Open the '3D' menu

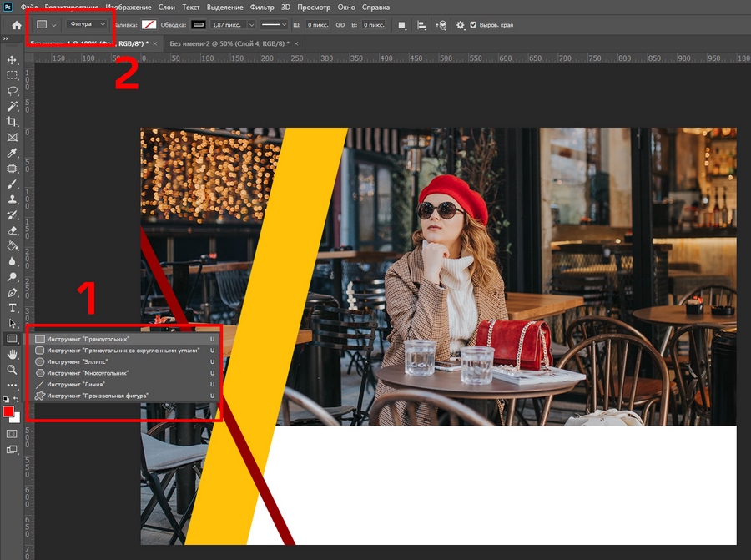coord(285,8)
